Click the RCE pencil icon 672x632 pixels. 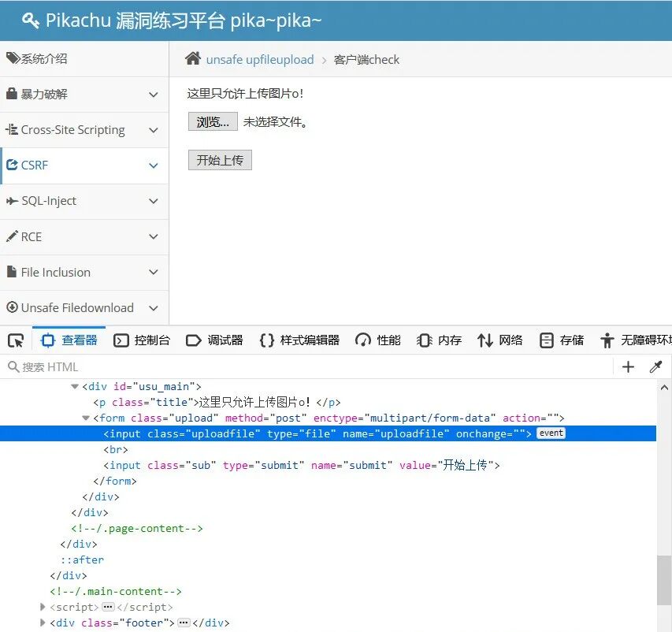[12, 236]
